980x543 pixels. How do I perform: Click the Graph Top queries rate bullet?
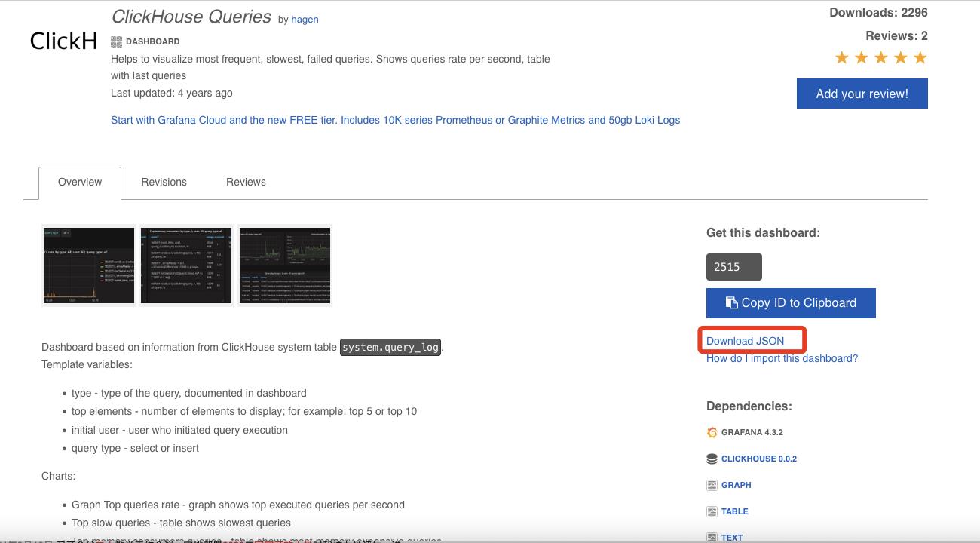coord(238,505)
